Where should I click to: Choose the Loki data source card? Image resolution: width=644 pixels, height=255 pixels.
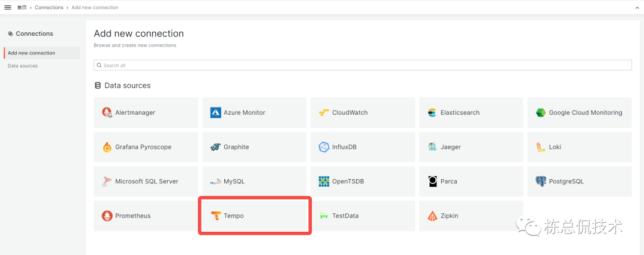[x=579, y=147]
